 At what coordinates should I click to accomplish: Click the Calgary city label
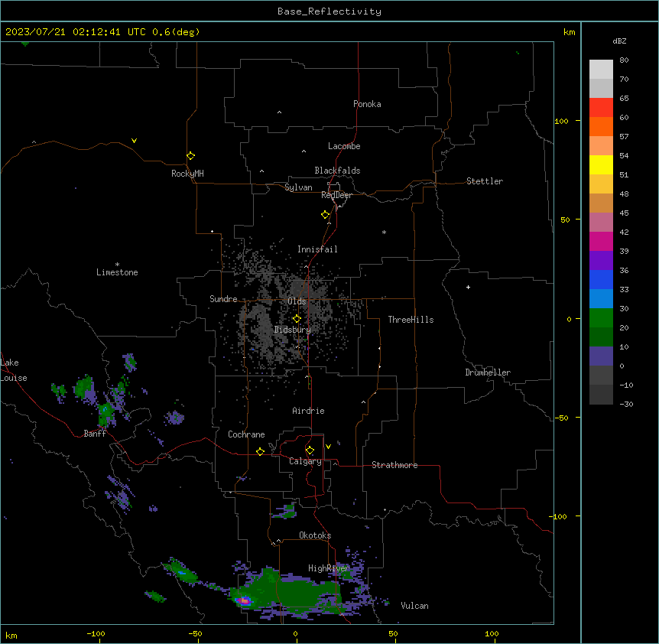pyautogui.click(x=306, y=461)
